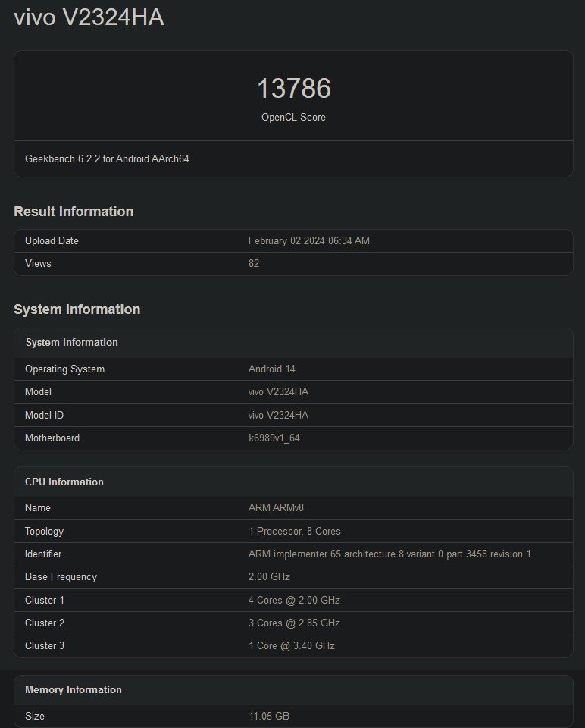Select the 1 Core @ 3.40 GHz value

click(291, 645)
